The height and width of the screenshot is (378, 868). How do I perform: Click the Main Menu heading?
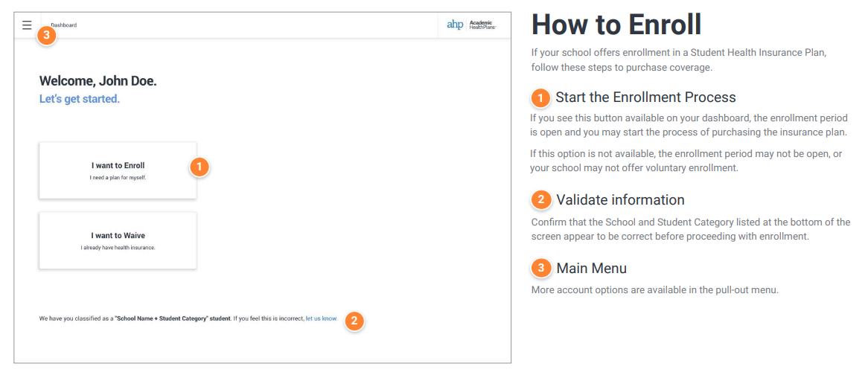pos(591,269)
